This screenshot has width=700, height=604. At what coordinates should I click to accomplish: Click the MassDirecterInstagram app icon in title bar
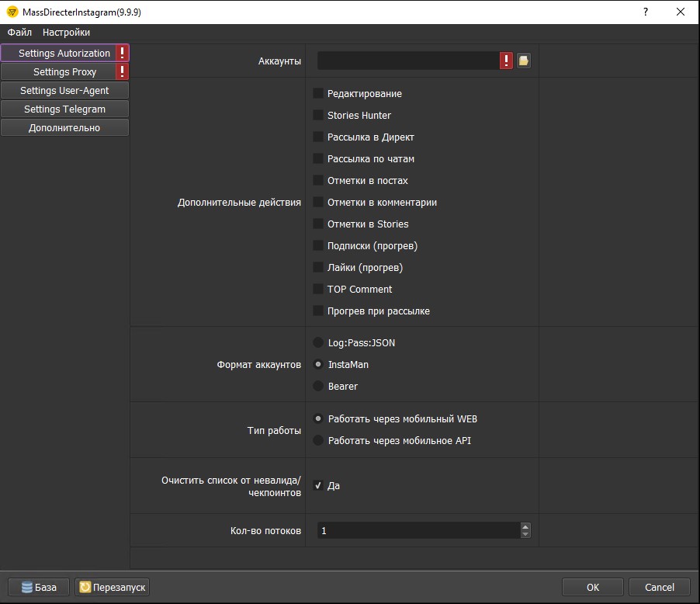point(12,12)
